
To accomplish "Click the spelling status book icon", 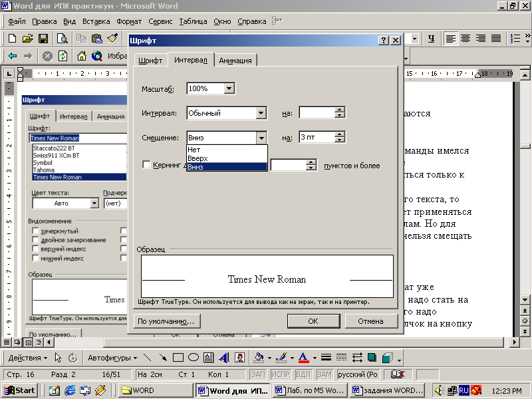I will 396,374.
